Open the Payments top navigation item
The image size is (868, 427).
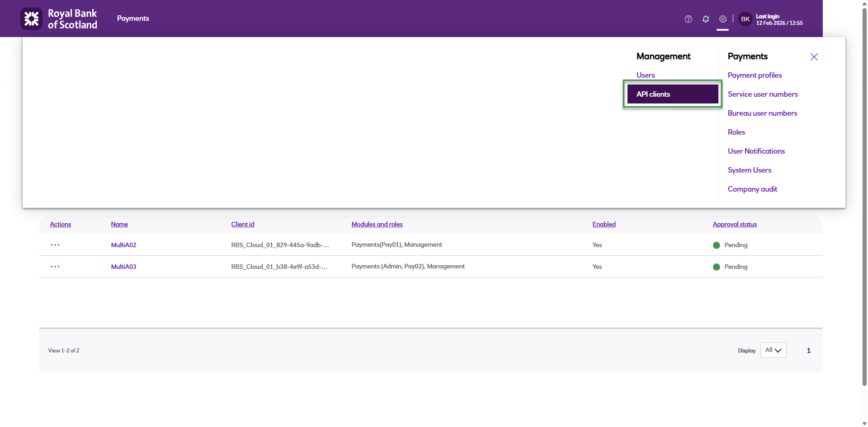pyautogui.click(x=133, y=19)
